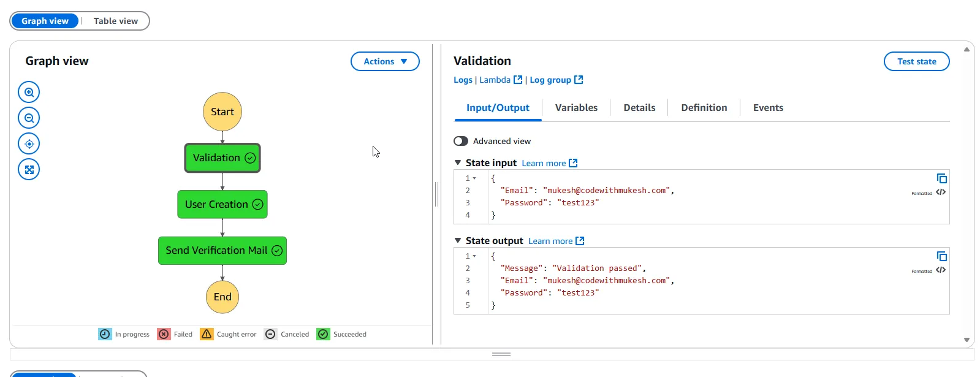Enable the Advanced view toggle

pyautogui.click(x=461, y=141)
